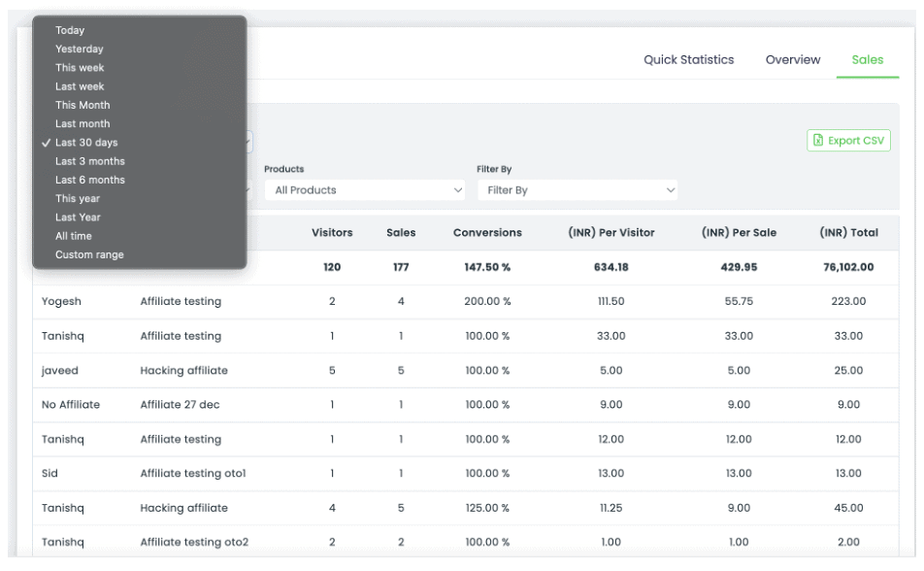
Task: Choose Last week in dropdown list
Action: click(x=80, y=86)
